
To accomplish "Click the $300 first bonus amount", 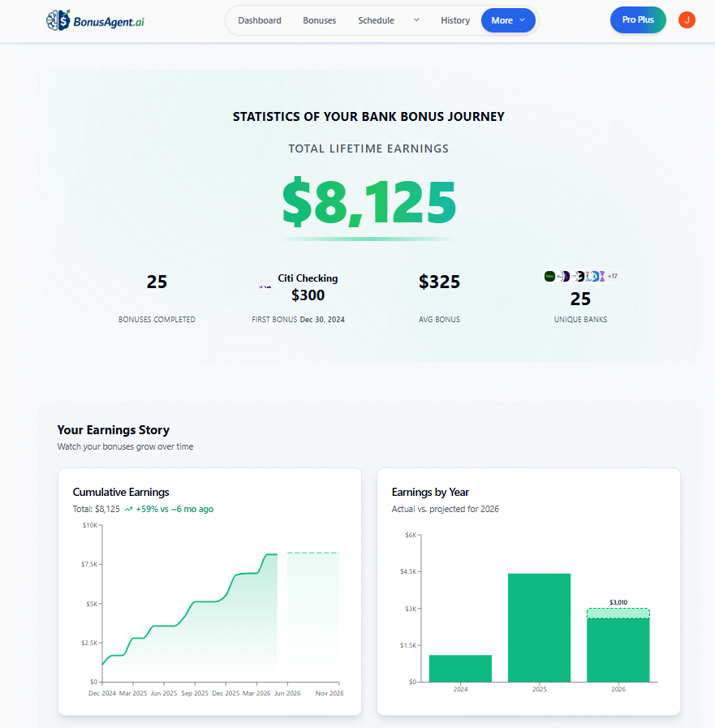I will 308,295.
